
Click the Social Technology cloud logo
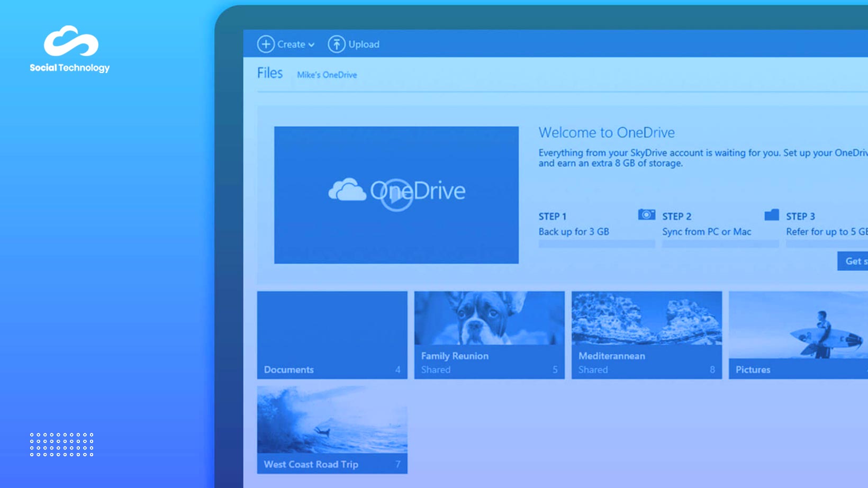pyautogui.click(x=71, y=41)
